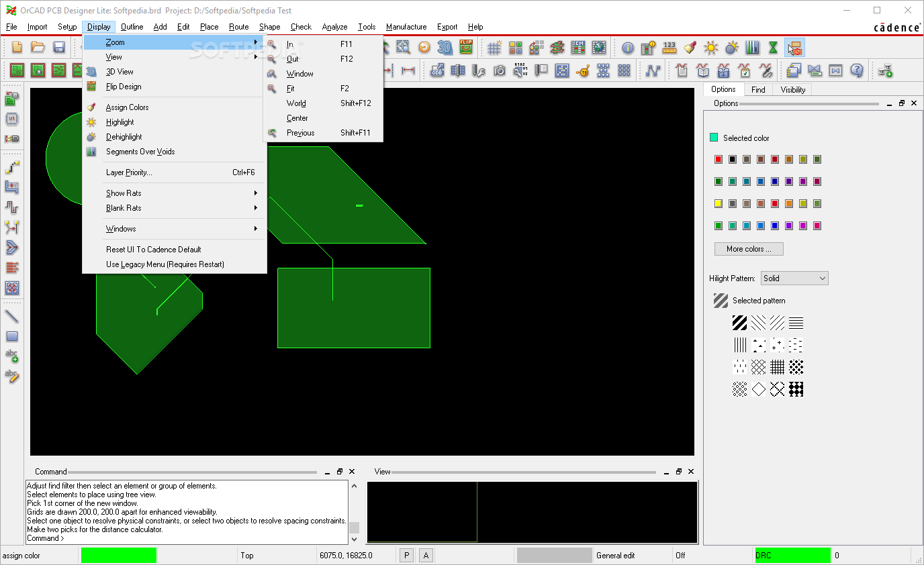The width and height of the screenshot is (924, 565).
Task: Select the Add Line tool in left sidebar
Action: point(11,316)
